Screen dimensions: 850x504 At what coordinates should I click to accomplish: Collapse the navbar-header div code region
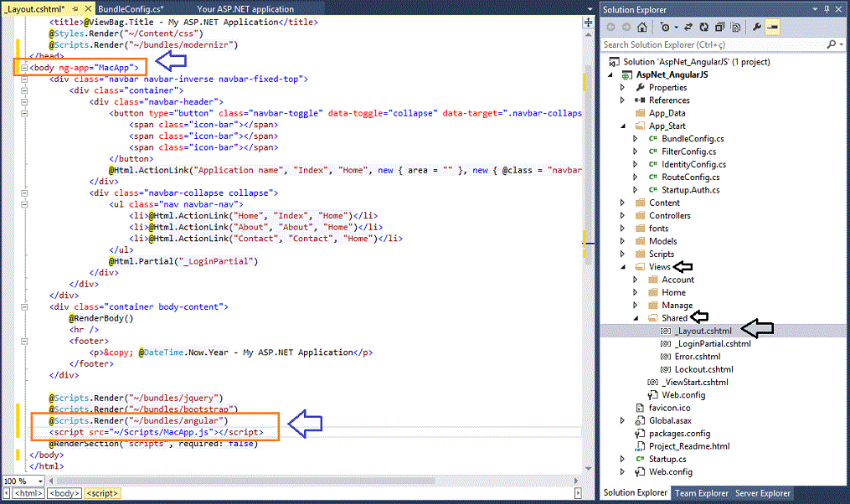23,102
